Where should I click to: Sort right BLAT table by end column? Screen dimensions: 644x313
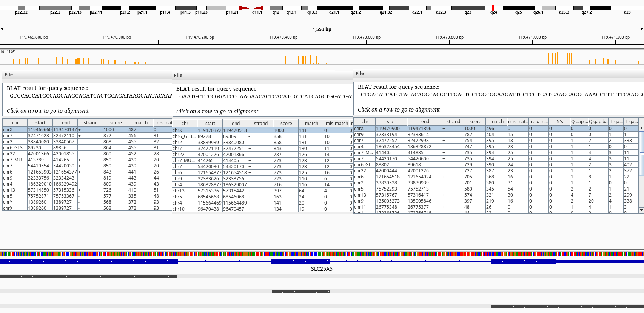(x=425, y=121)
